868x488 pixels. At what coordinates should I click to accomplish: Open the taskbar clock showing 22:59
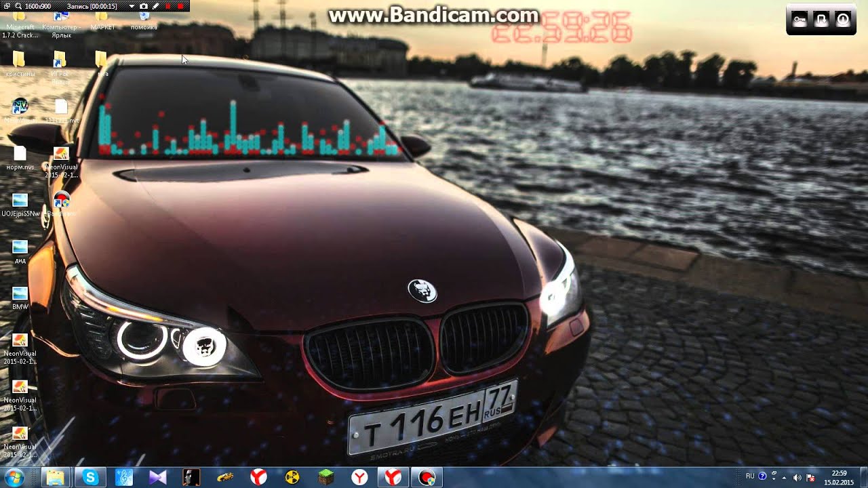coord(839,477)
